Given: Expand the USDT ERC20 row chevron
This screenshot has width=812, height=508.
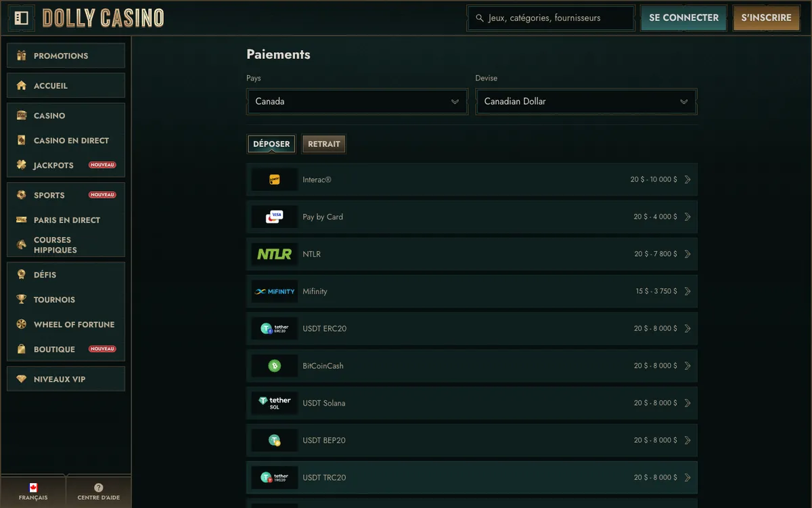Looking at the screenshot, I should coord(687,329).
